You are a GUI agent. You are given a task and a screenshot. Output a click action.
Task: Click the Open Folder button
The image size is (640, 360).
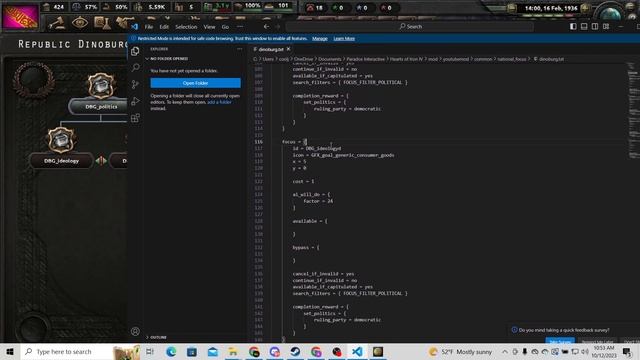[196, 83]
